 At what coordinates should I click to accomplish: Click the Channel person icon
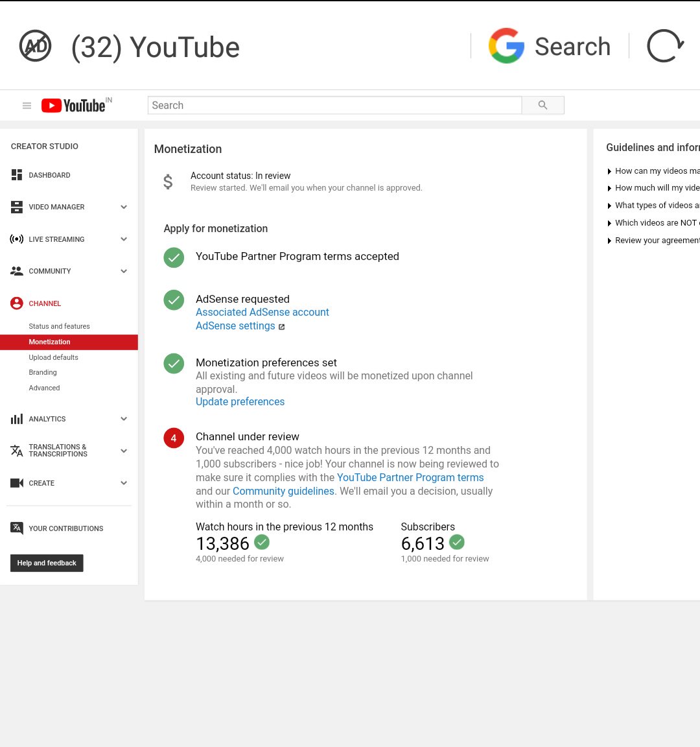coord(17,303)
